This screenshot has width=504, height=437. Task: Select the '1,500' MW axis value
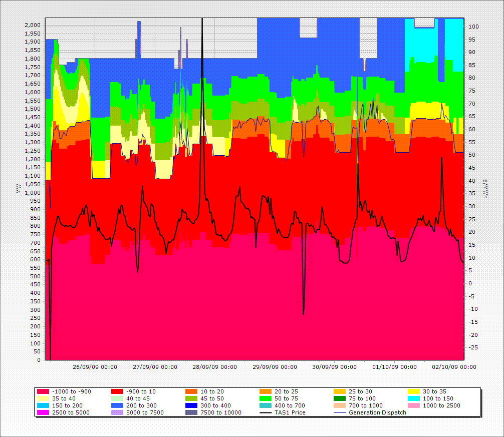click(33, 109)
